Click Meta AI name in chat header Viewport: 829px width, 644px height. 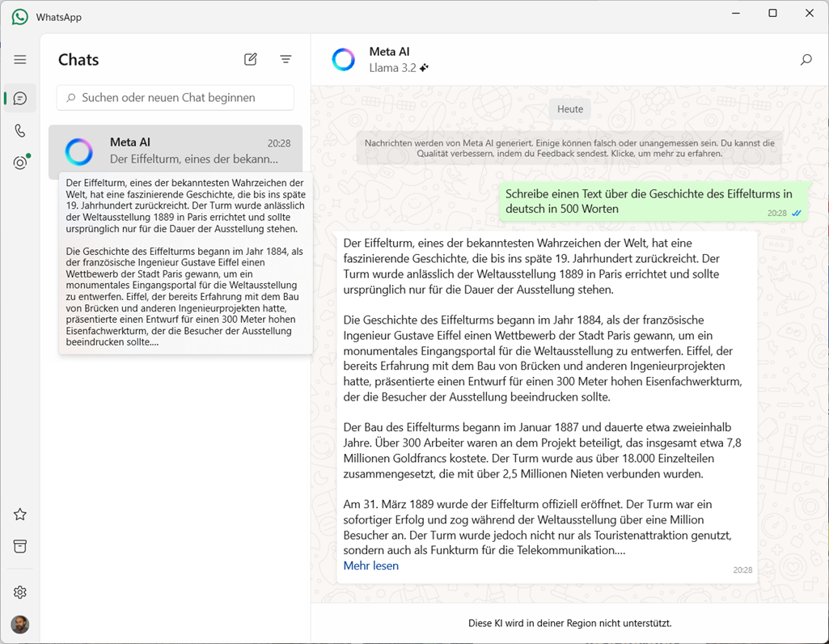tap(389, 52)
